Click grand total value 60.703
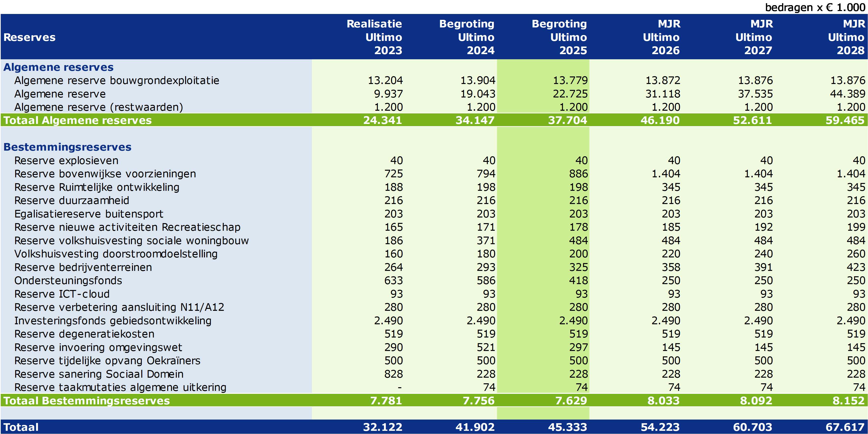 tap(752, 427)
